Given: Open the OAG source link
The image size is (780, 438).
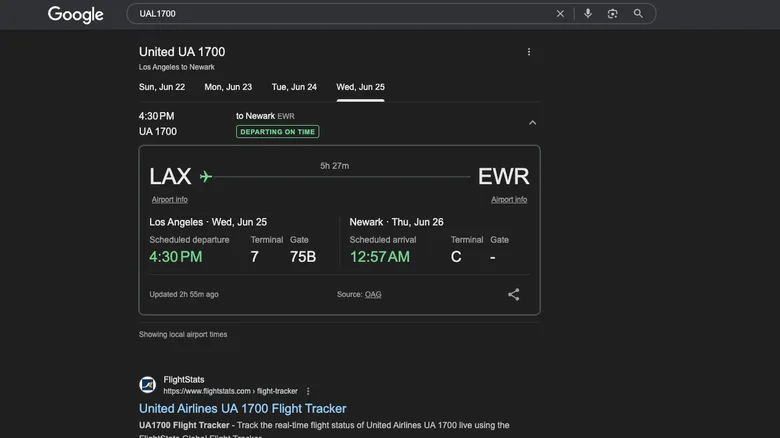Looking at the screenshot, I should 373,295.
